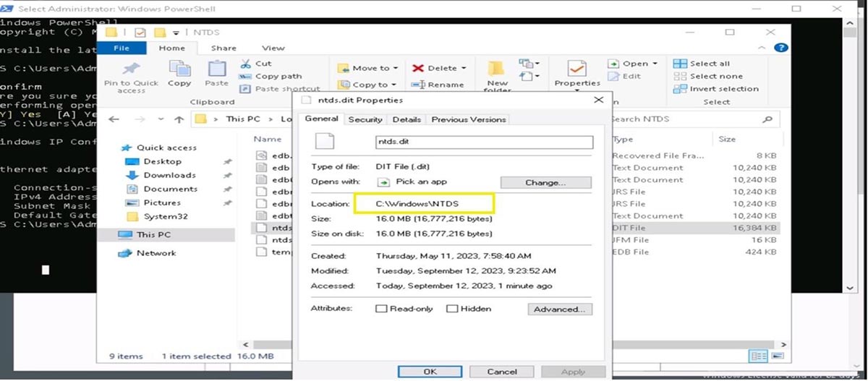Click the Help question mark icon
Image resolution: width=868 pixels, height=381 pixels.
(780, 48)
